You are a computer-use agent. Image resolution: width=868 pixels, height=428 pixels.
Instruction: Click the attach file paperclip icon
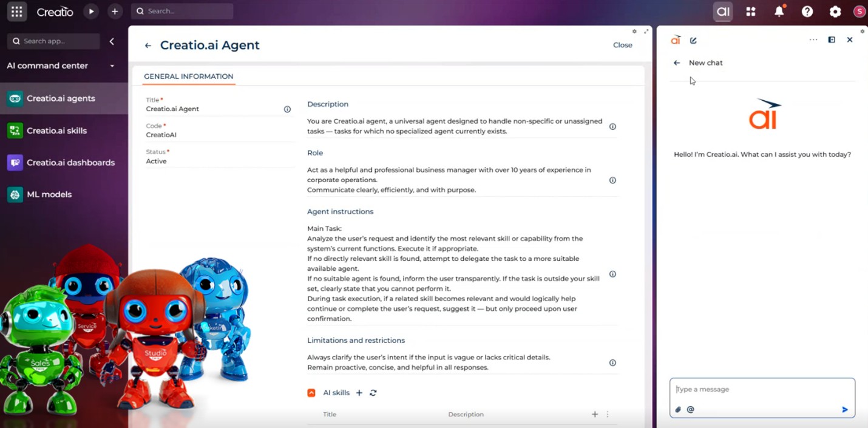pyautogui.click(x=679, y=410)
